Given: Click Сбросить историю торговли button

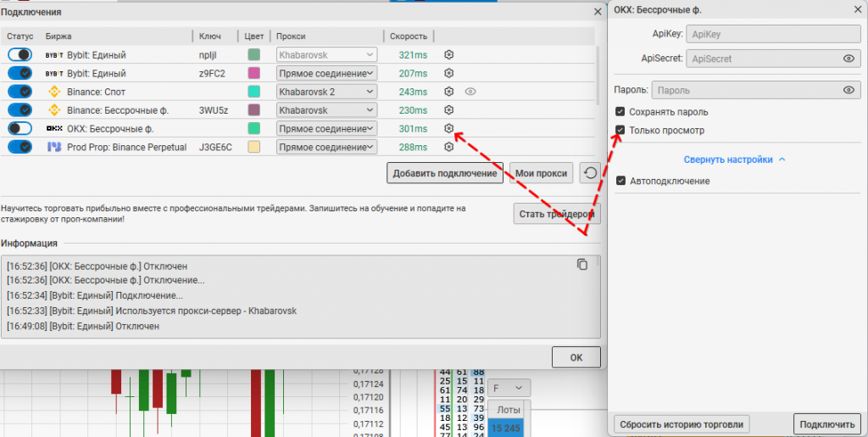Looking at the screenshot, I should (x=682, y=424).
